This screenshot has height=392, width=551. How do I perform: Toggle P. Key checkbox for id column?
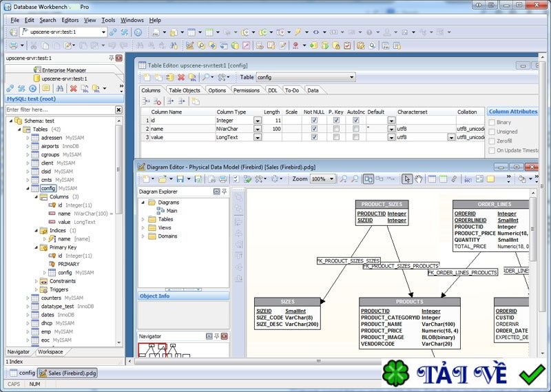coord(336,121)
